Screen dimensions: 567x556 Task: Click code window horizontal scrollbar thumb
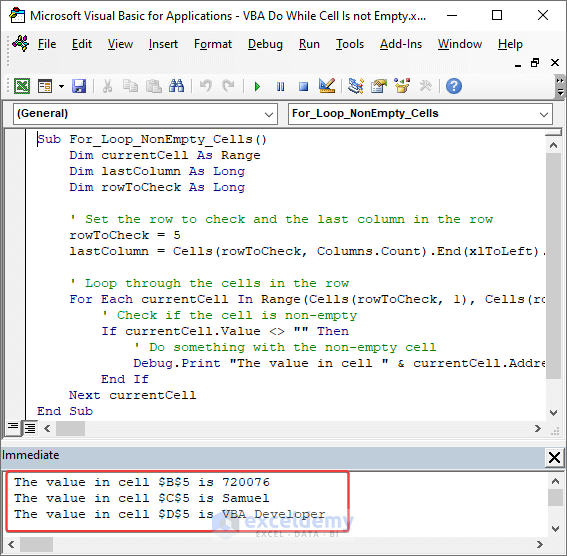coord(70,429)
